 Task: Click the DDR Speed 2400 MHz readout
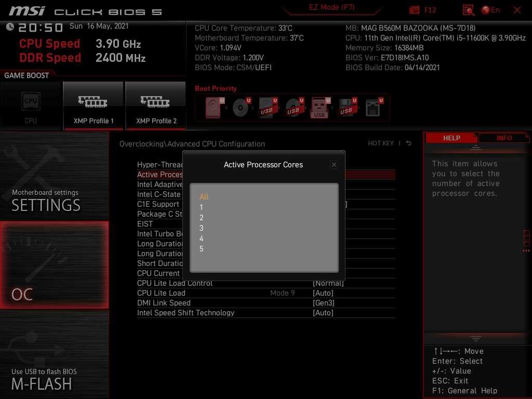[83, 58]
